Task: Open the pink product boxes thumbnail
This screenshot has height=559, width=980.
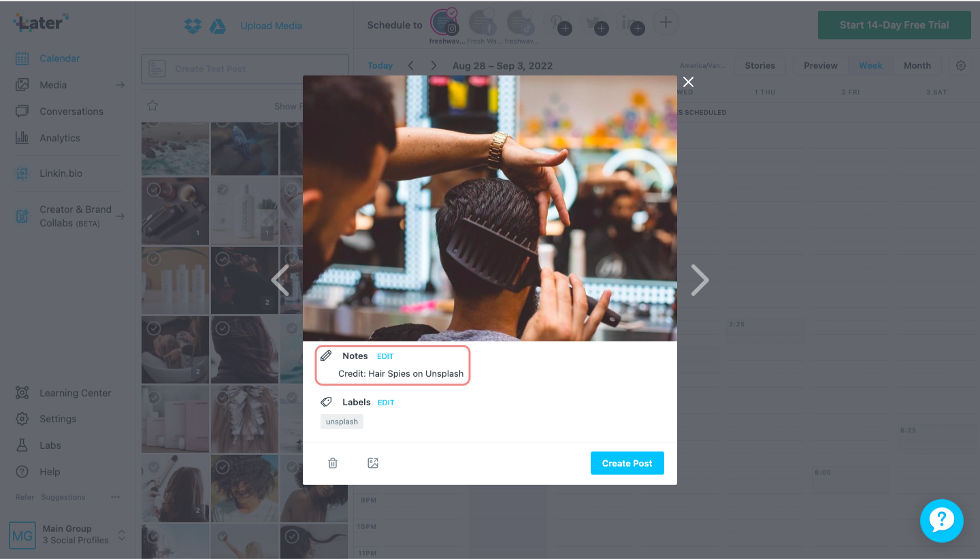Action: pos(176,420)
